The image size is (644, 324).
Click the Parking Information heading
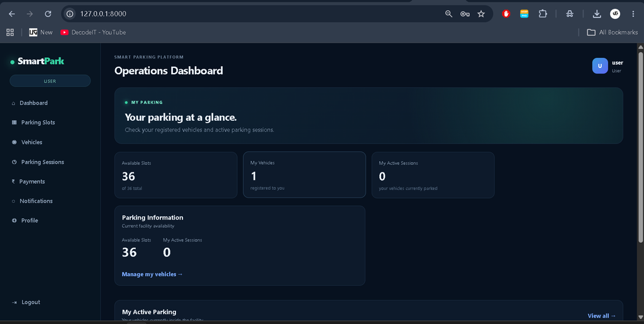pyautogui.click(x=152, y=218)
